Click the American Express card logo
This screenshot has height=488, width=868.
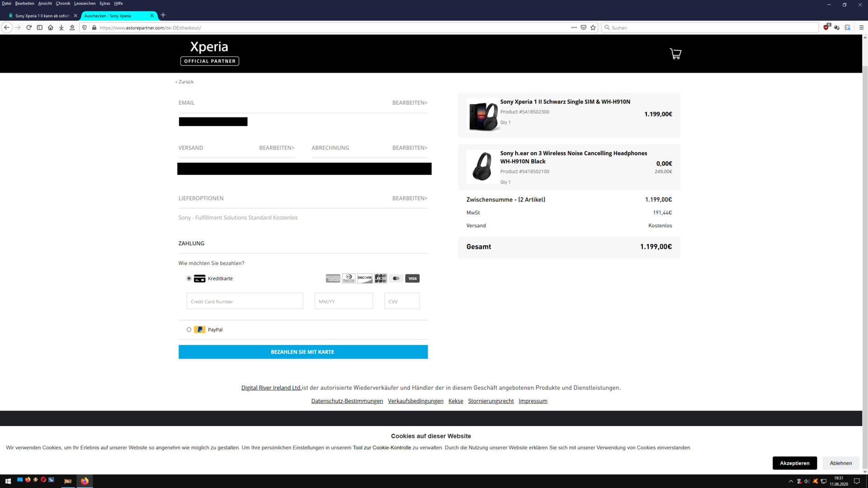click(x=333, y=278)
